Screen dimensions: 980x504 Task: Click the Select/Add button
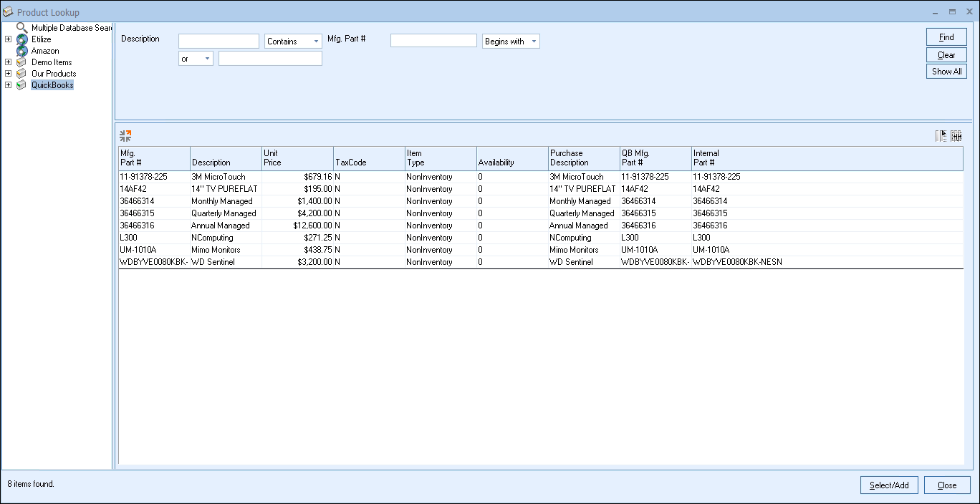click(888, 485)
